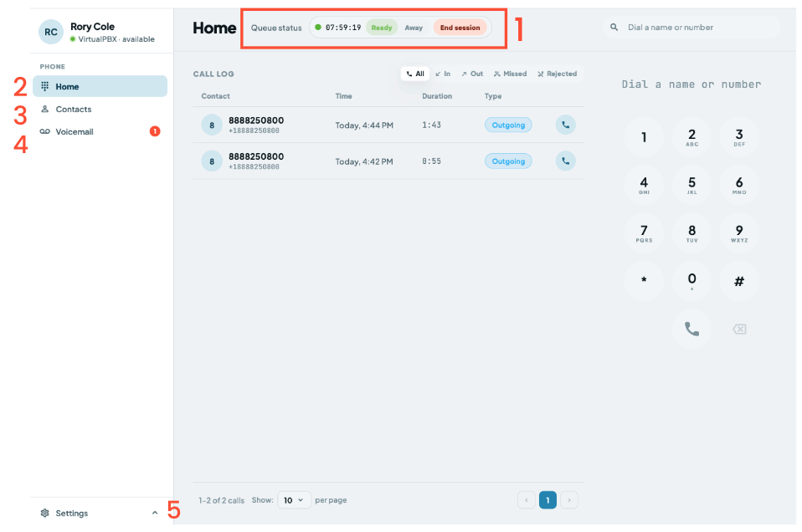Dial digit 9 WXYZ on the keypad
The height and width of the screenshot is (532, 802).
(739, 233)
